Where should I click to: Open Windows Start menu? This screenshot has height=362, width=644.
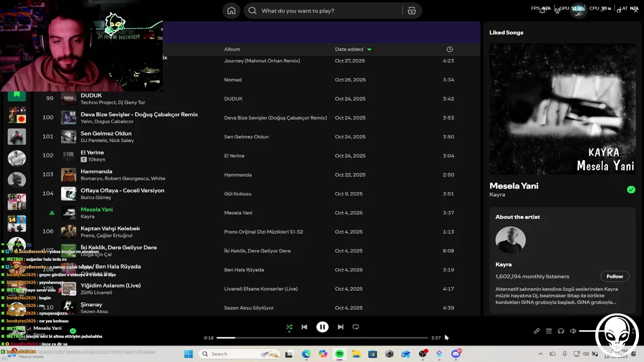(188, 354)
